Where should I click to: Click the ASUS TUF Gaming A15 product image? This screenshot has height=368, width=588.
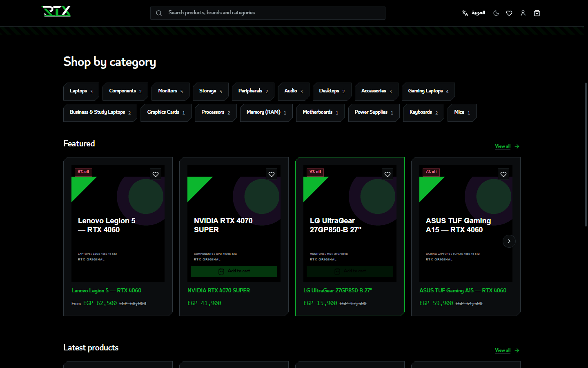466,223
